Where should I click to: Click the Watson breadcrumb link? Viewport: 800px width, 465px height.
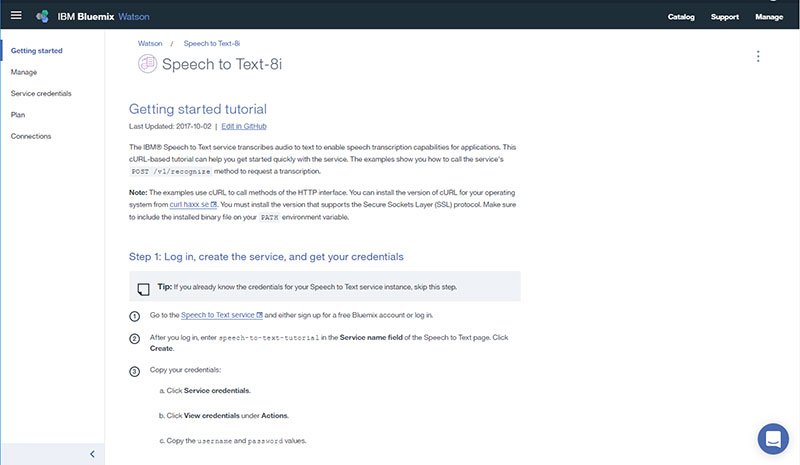(150, 43)
